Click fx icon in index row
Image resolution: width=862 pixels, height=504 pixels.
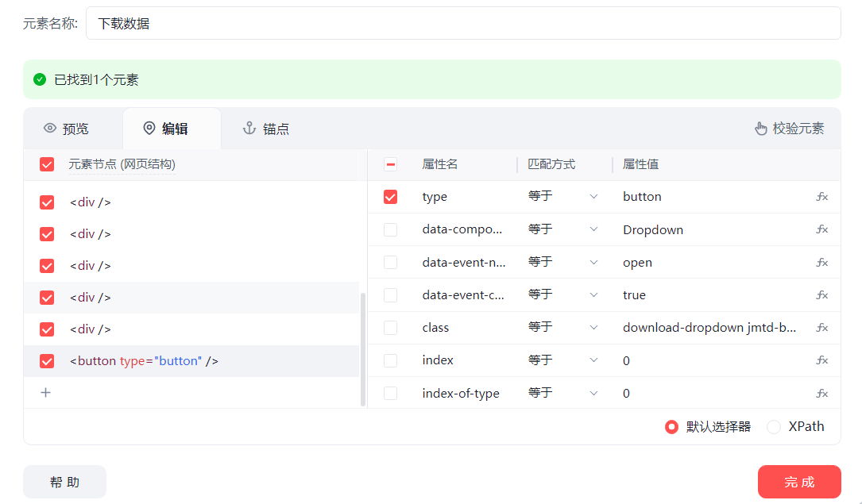click(821, 360)
